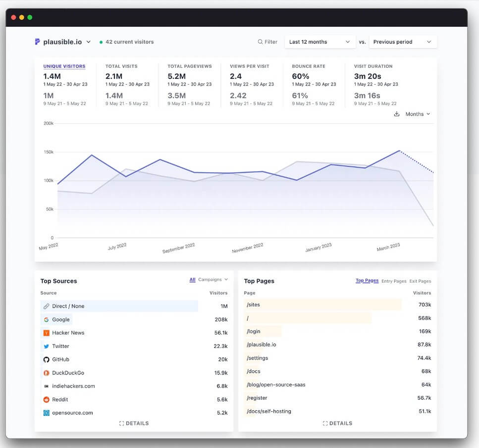Image resolution: width=479 pixels, height=448 pixels.
Task: Filter by the /docs page
Action: pyautogui.click(x=254, y=371)
